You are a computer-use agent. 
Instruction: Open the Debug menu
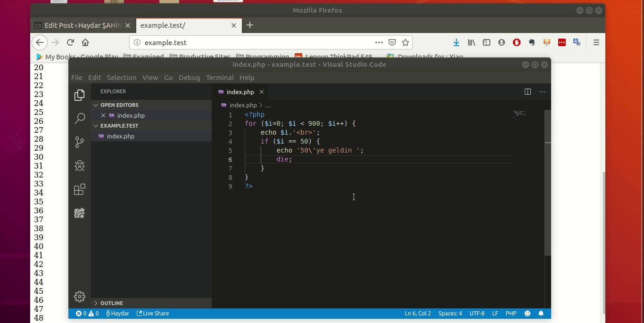click(x=190, y=78)
